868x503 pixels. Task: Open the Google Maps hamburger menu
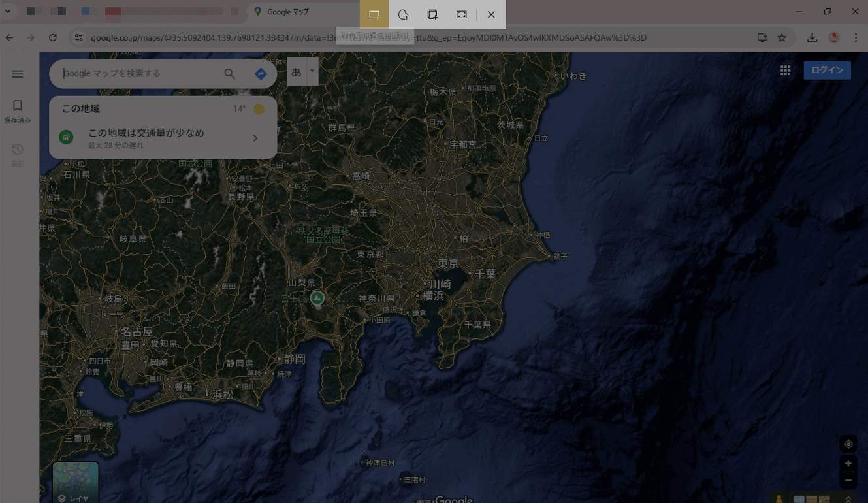click(x=18, y=74)
